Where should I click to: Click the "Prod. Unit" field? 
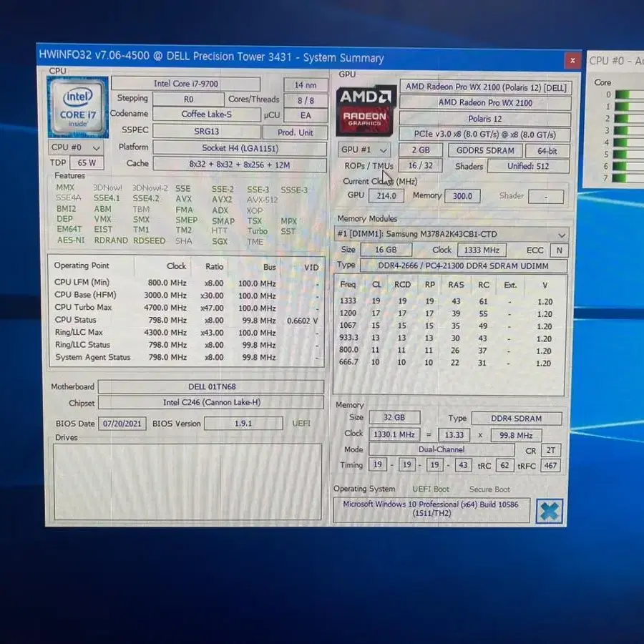click(x=296, y=132)
